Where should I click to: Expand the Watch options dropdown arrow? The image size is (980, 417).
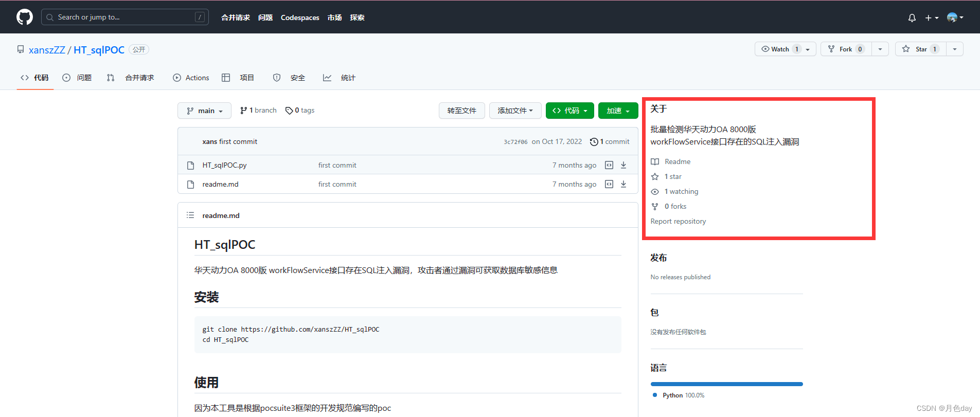(808, 49)
